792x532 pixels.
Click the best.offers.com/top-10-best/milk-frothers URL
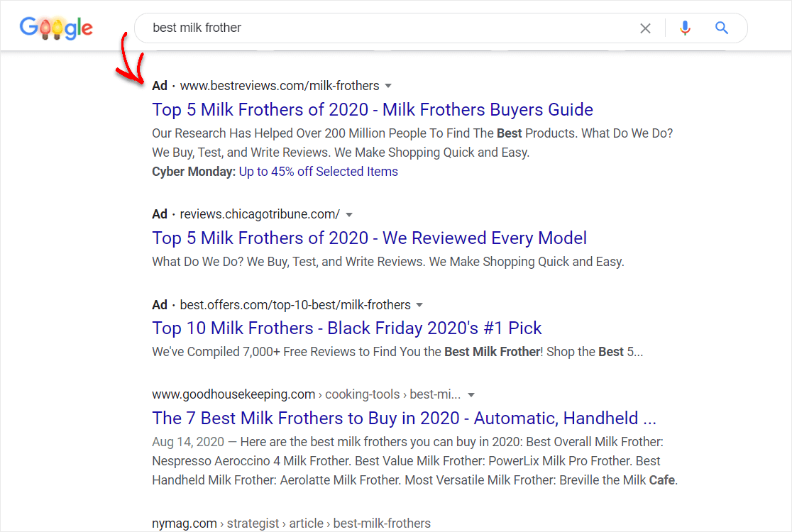point(295,305)
